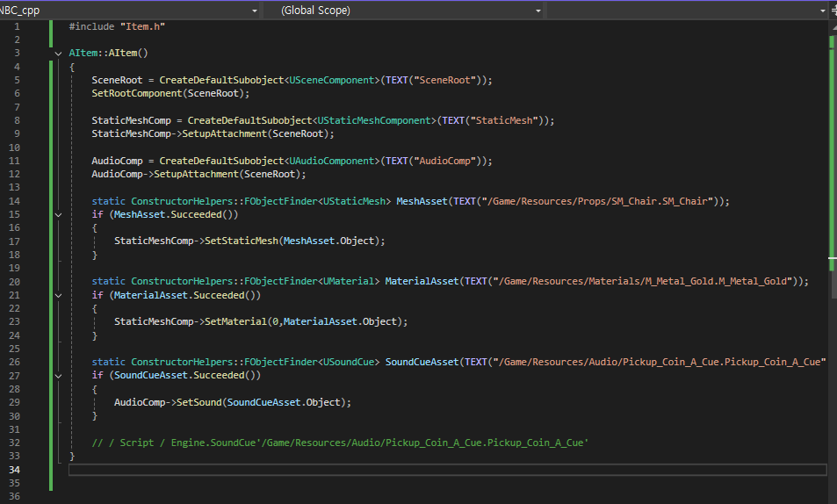Click UMaterial type on line 20

(x=349, y=281)
